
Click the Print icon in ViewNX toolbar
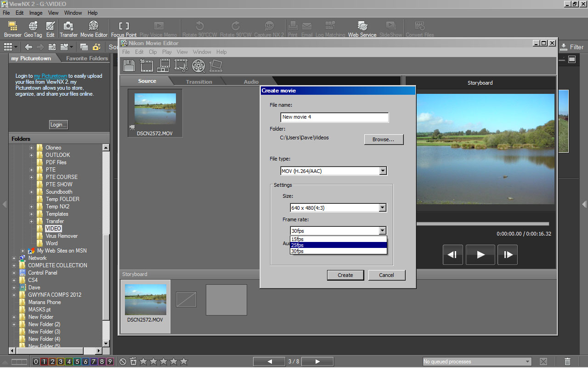pos(293,29)
